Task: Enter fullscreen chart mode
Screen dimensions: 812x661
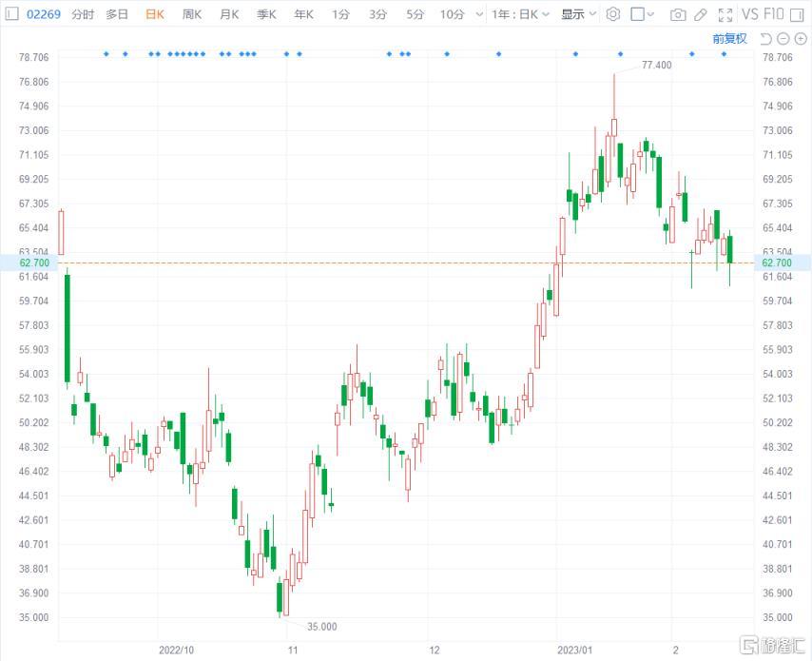Action: [725, 14]
